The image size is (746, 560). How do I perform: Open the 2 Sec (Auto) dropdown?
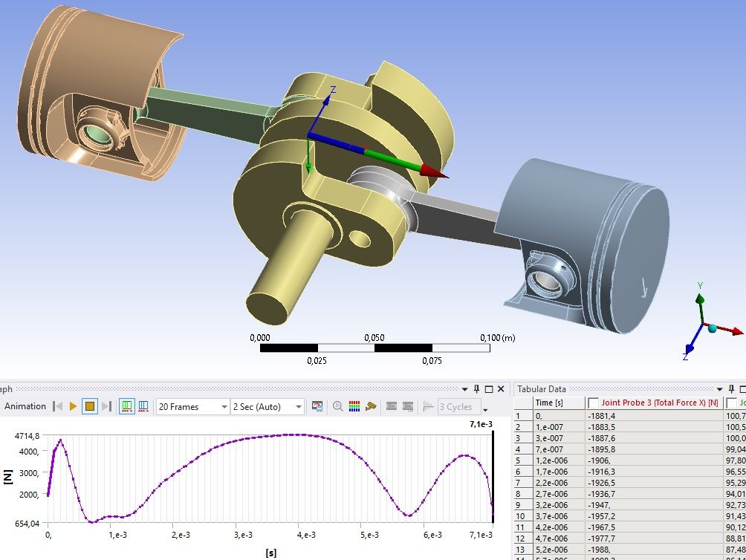(x=298, y=407)
